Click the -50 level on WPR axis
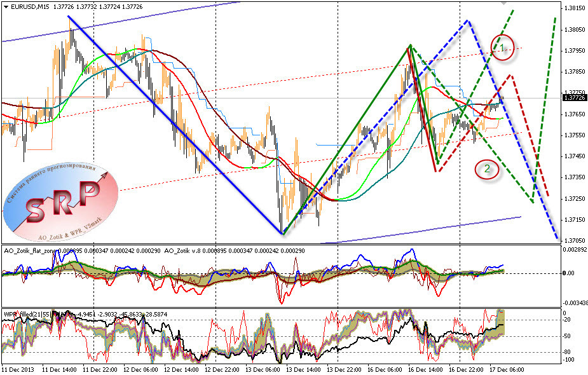The width and height of the screenshot is (588, 375). pyautogui.click(x=567, y=336)
